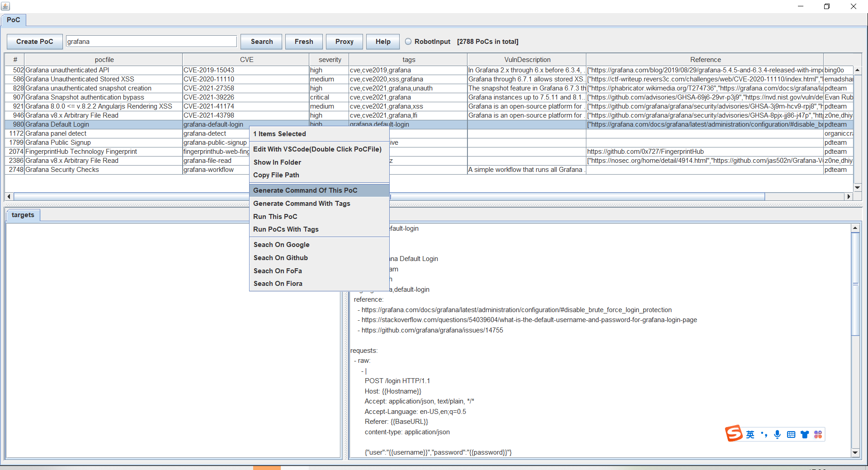Click cell grafana-file-read
This screenshot has width=868, height=470.
(216, 161)
